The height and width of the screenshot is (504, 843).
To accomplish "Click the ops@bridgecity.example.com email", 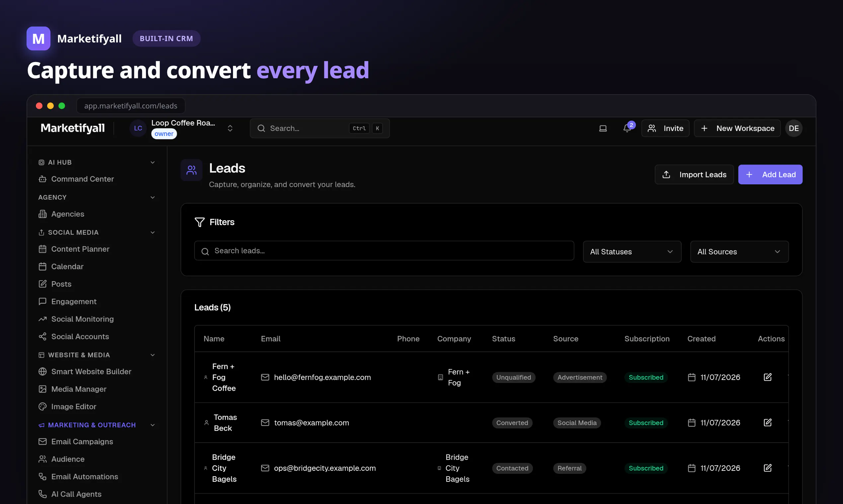I will pos(325,468).
